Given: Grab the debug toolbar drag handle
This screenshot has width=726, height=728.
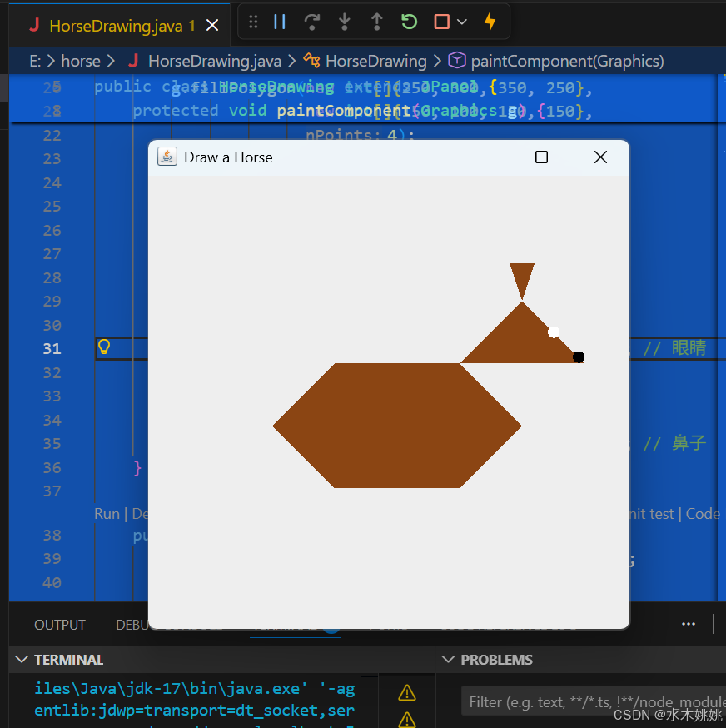Looking at the screenshot, I should pos(253,22).
